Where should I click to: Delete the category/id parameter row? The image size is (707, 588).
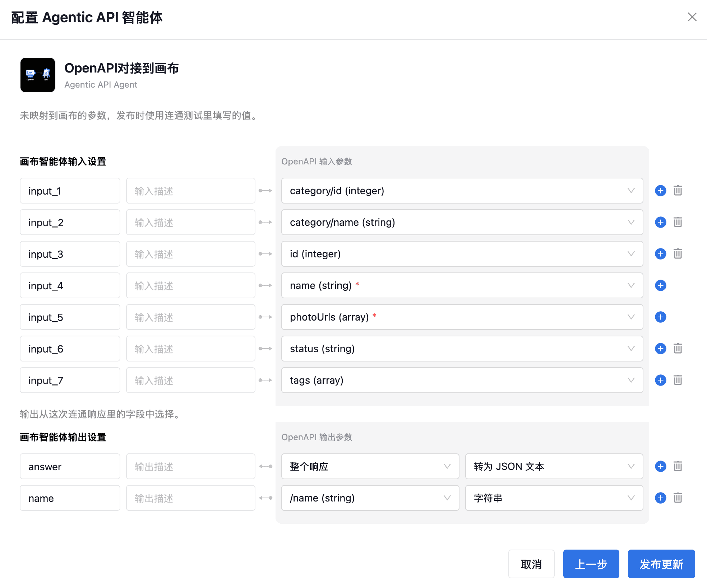pos(678,191)
